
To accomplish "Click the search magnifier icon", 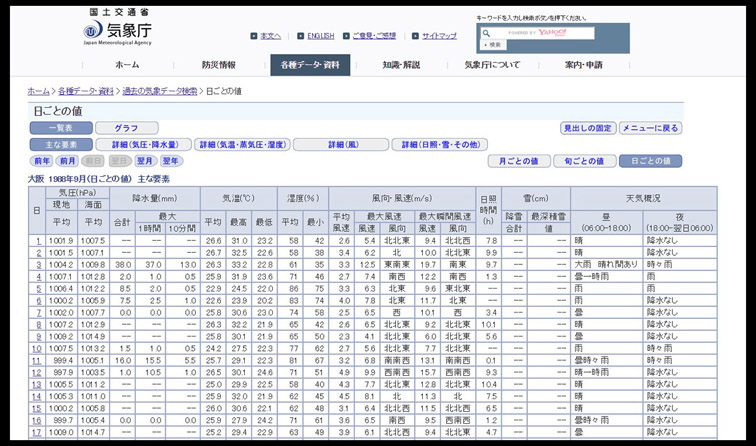I will tap(486, 33).
